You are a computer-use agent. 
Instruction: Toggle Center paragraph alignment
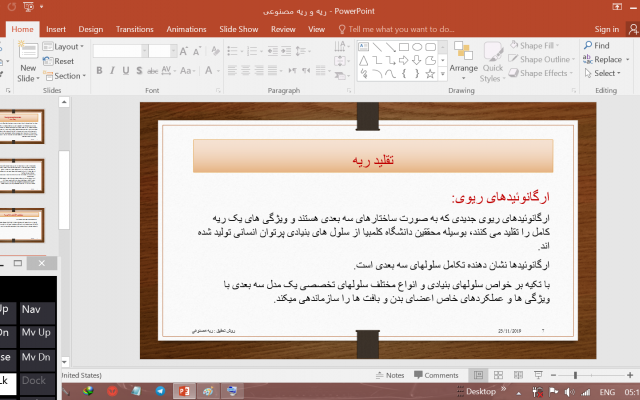click(246, 71)
